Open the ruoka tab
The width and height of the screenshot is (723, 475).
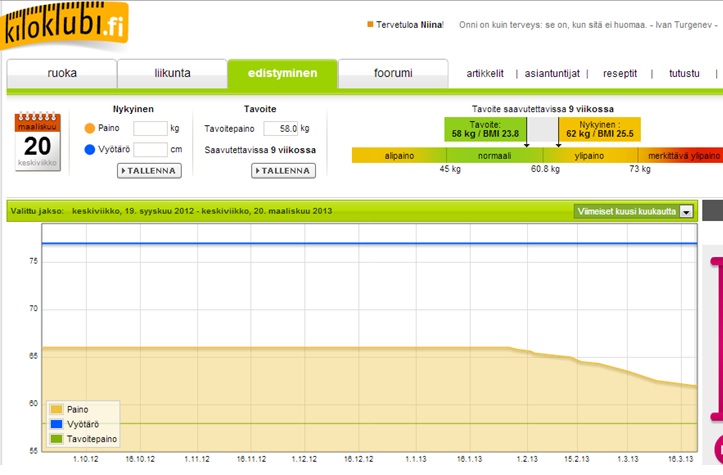pyautogui.click(x=62, y=74)
